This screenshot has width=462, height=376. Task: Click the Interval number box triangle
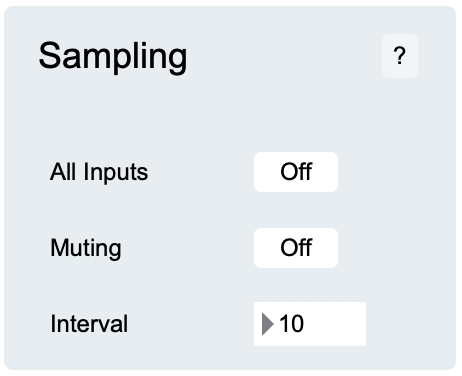coord(268,324)
